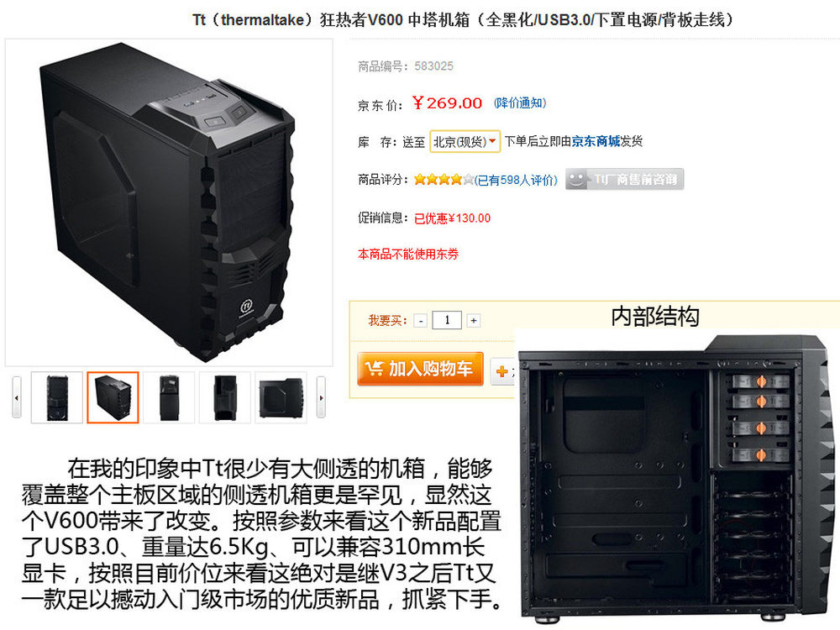The height and width of the screenshot is (630, 840).
Task: Click the star rating icons
Action: [444, 180]
